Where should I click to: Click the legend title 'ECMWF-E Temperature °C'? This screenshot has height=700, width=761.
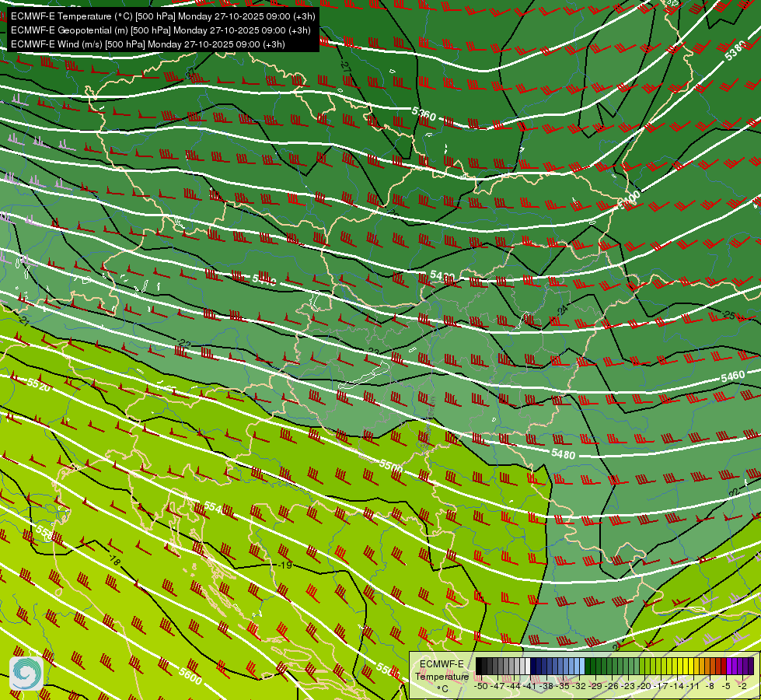pos(442,676)
